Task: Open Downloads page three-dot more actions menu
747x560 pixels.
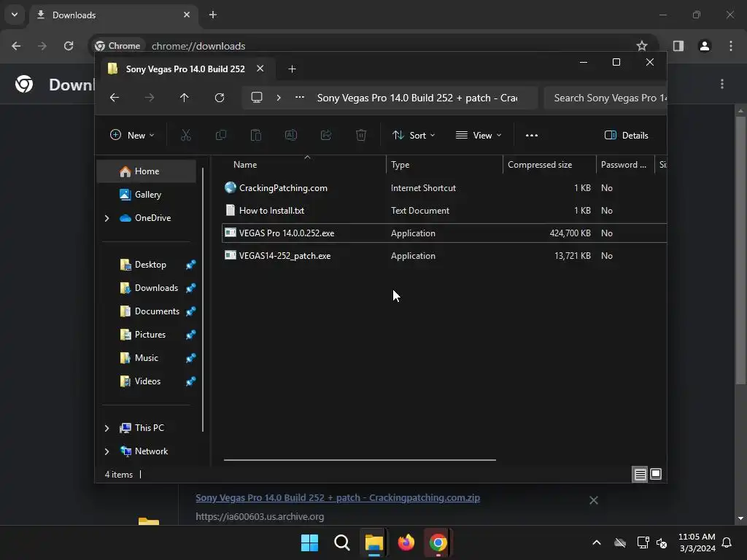Action: 722,84
